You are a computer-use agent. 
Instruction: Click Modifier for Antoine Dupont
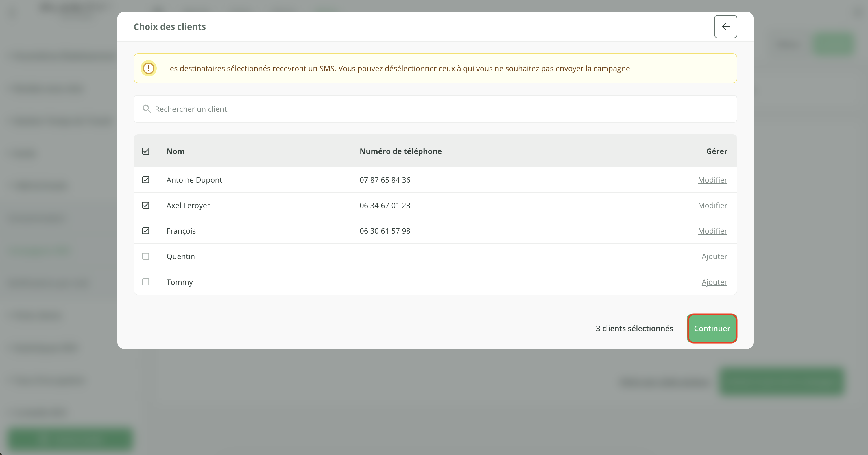pos(712,180)
